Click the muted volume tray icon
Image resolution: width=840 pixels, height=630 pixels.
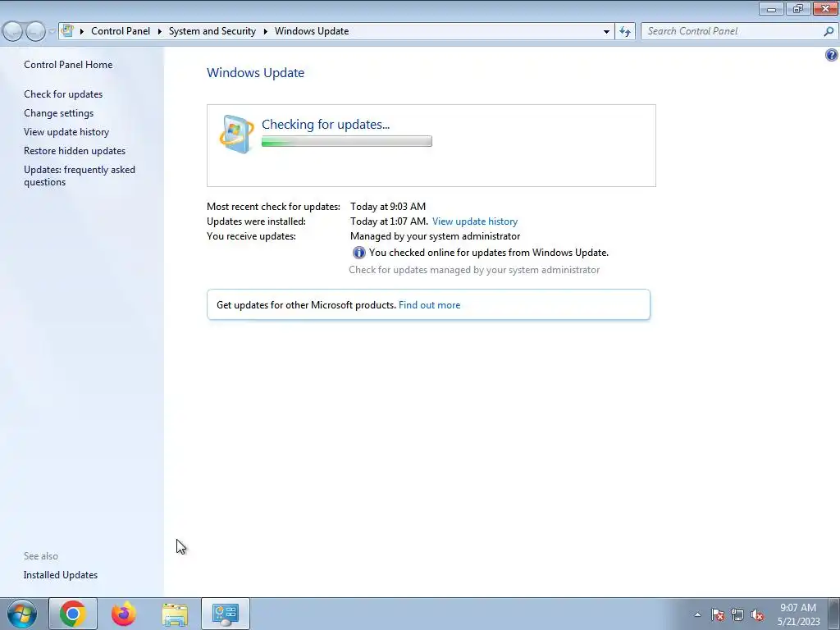tap(757, 614)
